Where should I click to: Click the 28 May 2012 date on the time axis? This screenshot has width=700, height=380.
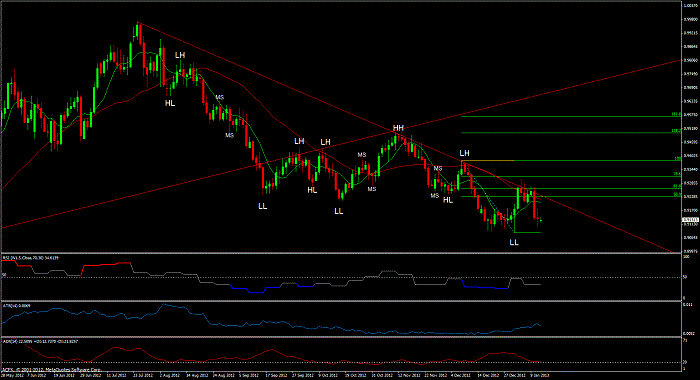pos(12,376)
